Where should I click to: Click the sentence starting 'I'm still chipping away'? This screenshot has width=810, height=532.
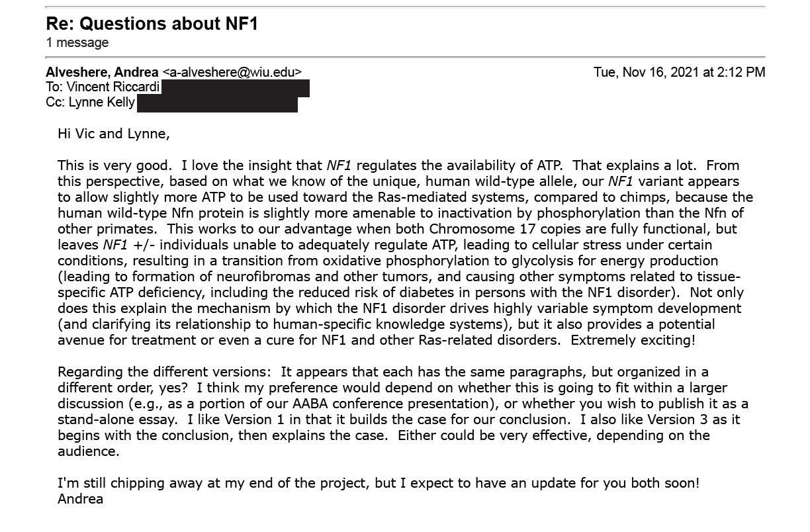click(x=379, y=483)
